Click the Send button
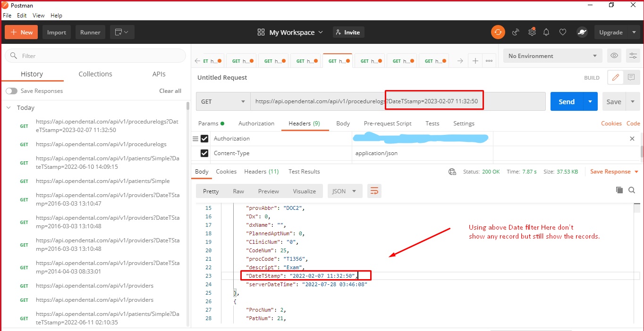Screen dimensions: 644x331 point(567,101)
